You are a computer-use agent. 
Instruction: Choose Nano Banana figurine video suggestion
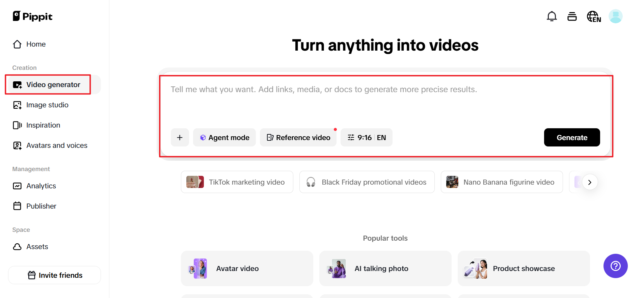click(x=502, y=182)
